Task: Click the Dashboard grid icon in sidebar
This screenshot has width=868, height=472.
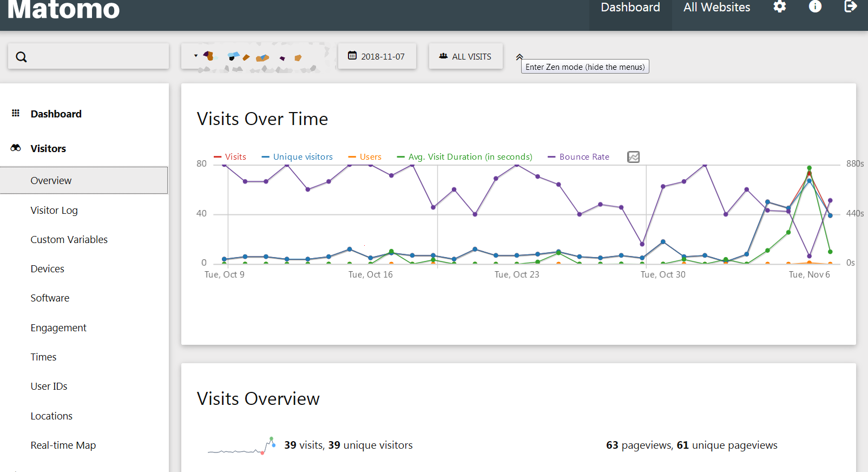Action: 16,113
